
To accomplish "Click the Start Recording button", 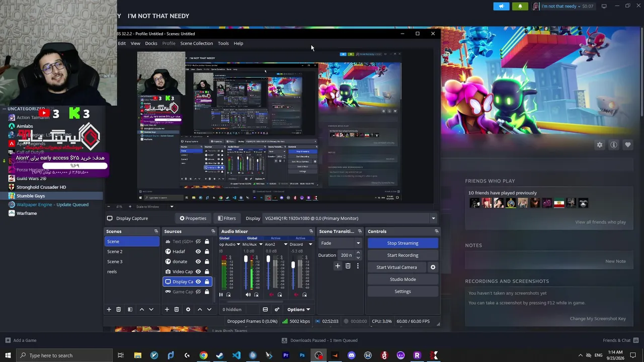I will pos(403,255).
